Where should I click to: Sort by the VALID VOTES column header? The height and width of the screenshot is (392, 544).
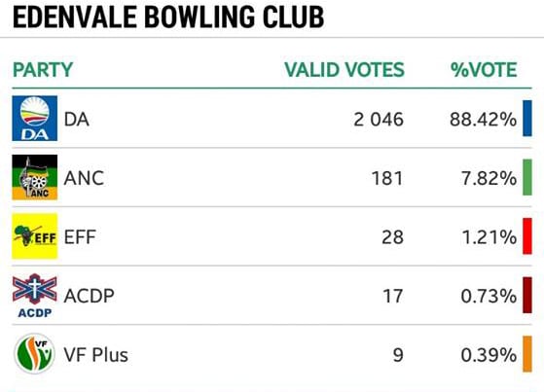345,70
